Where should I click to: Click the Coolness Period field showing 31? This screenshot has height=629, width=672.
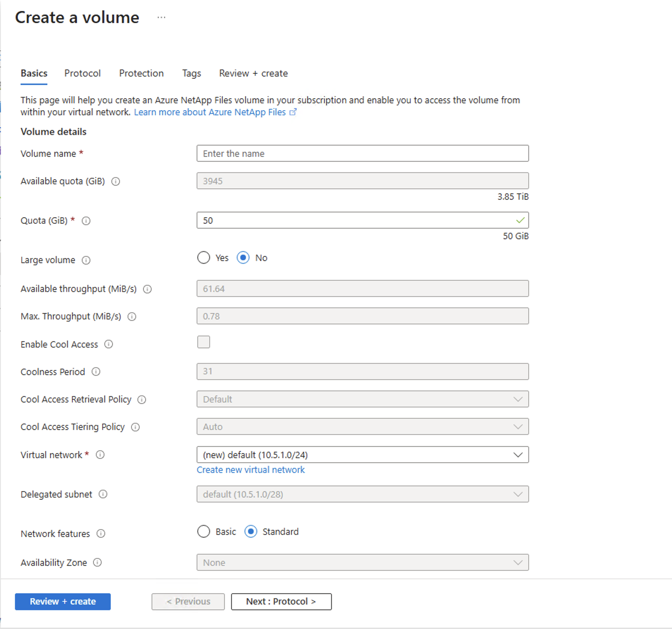[362, 372]
